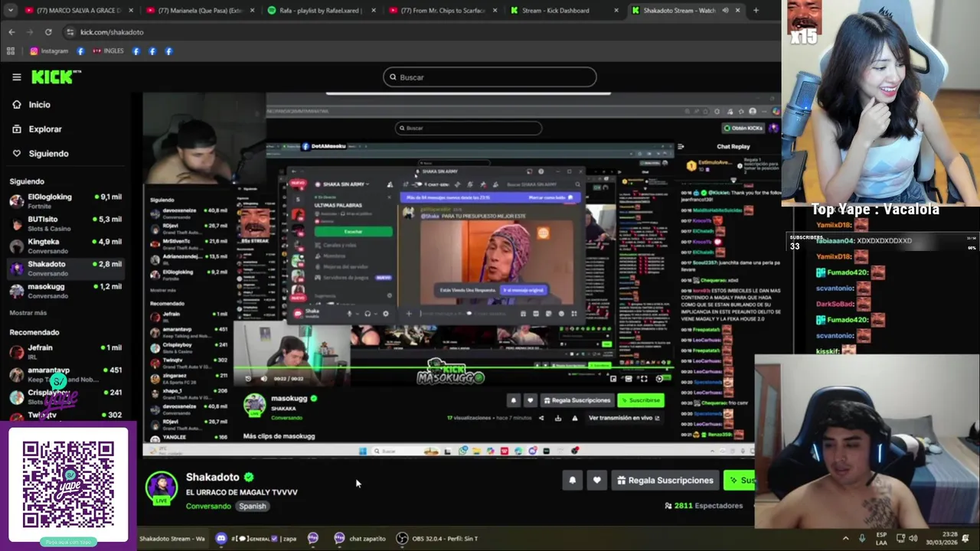
Task: Switch to Rafa playlist Spotify tab
Action: coord(322,11)
